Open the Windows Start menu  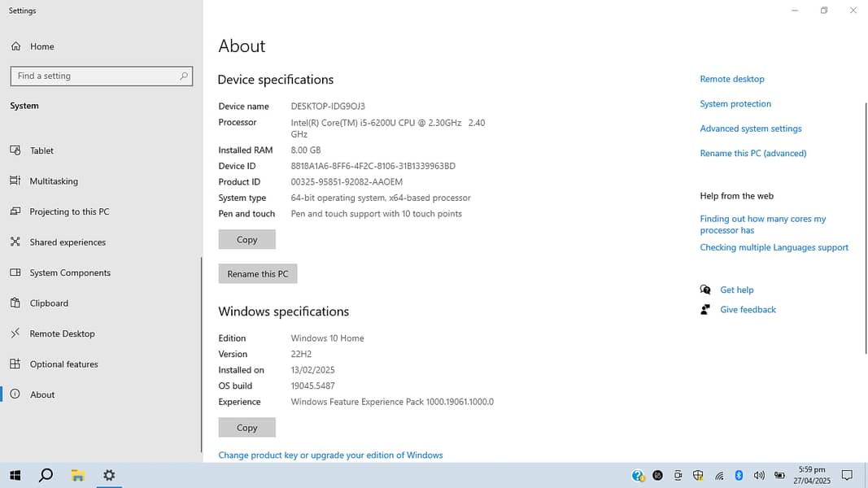pos(15,475)
